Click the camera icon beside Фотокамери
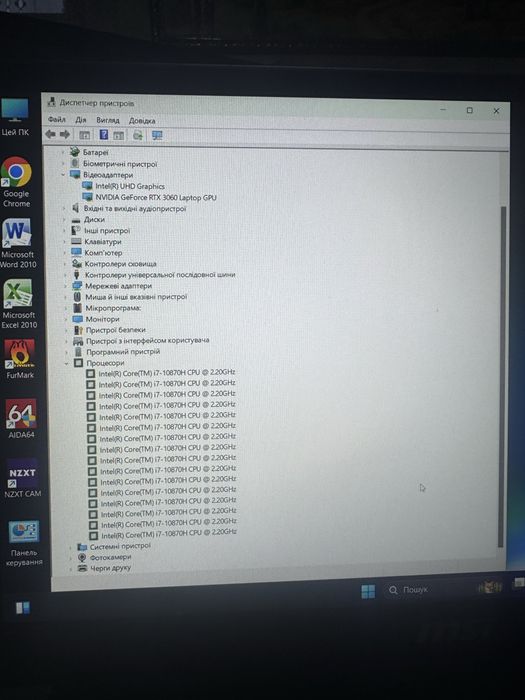525x700 pixels. click(82, 557)
